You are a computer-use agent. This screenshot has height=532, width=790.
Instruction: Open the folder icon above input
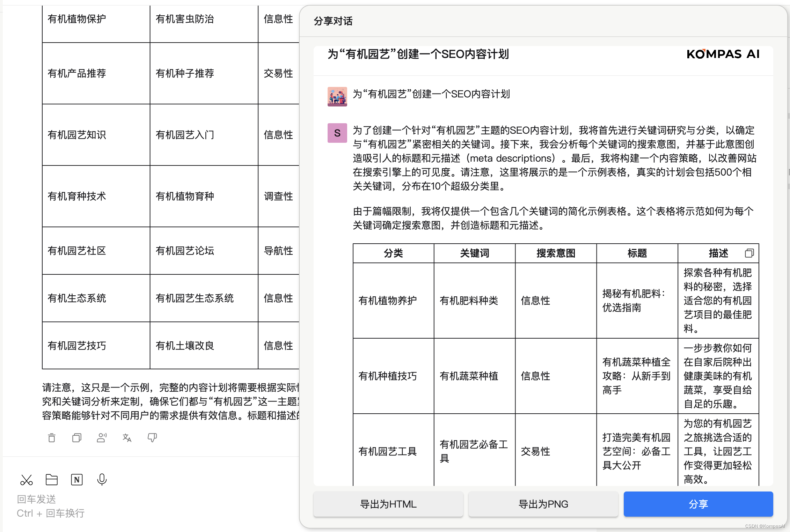coord(52,480)
